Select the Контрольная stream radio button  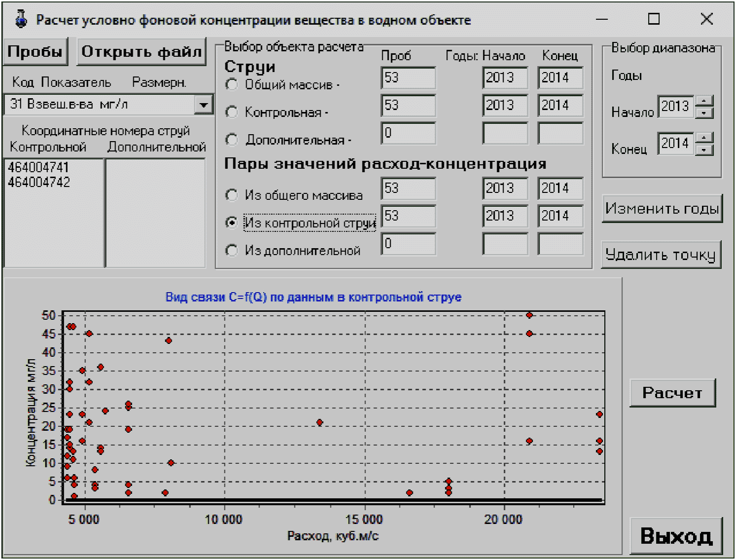(231, 112)
